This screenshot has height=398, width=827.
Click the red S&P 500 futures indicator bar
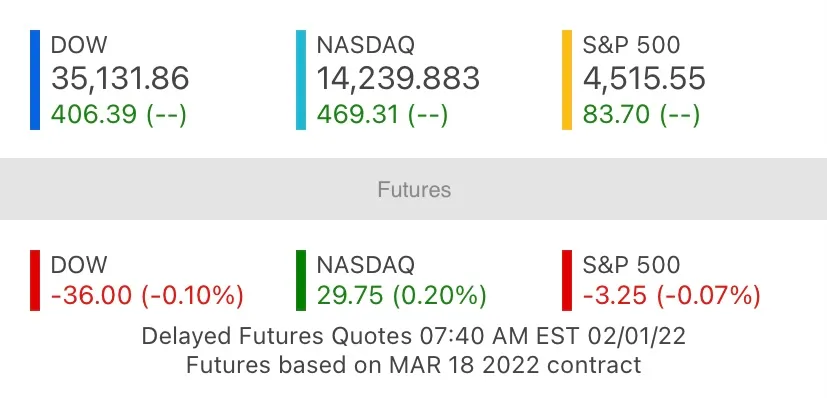pos(567,280)
